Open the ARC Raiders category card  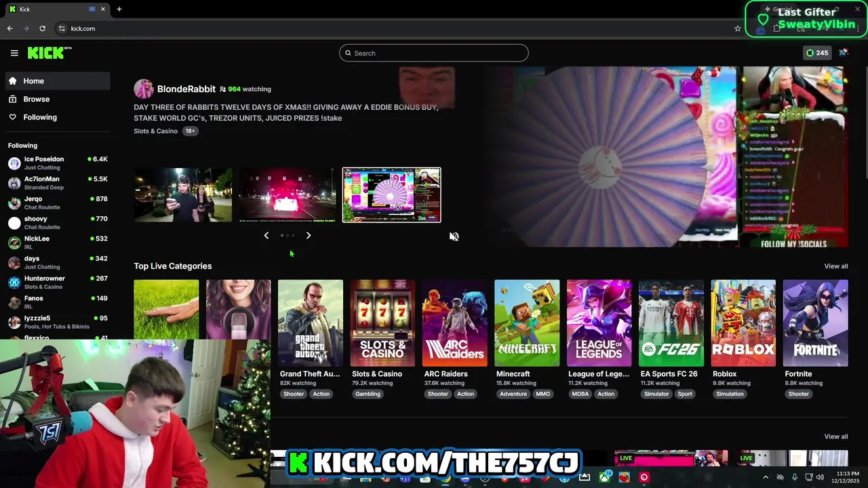pos(455,323)
